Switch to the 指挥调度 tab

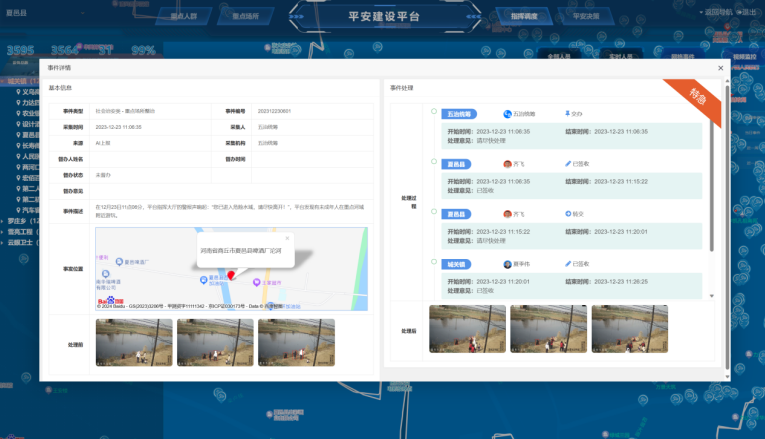524,16
